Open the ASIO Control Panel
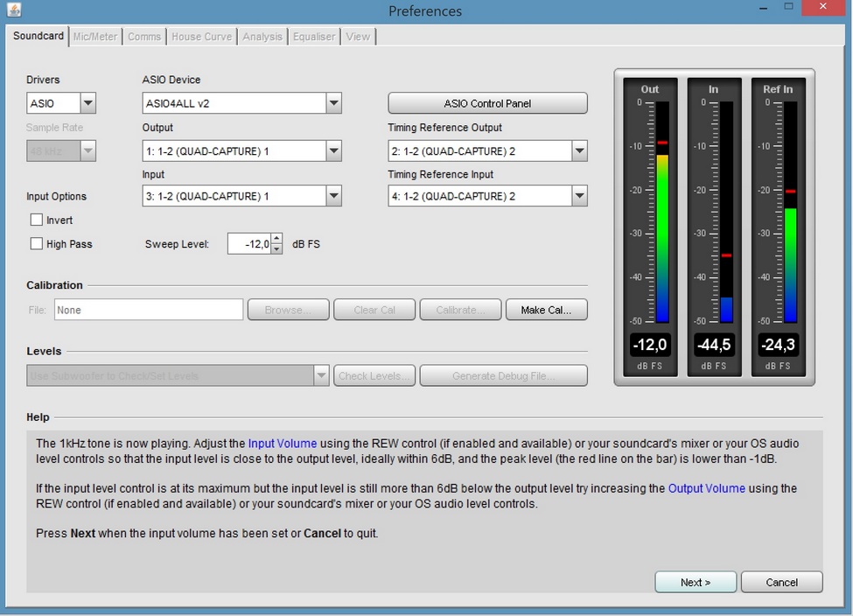Screen dimensions: 853x616 (487, 103)
